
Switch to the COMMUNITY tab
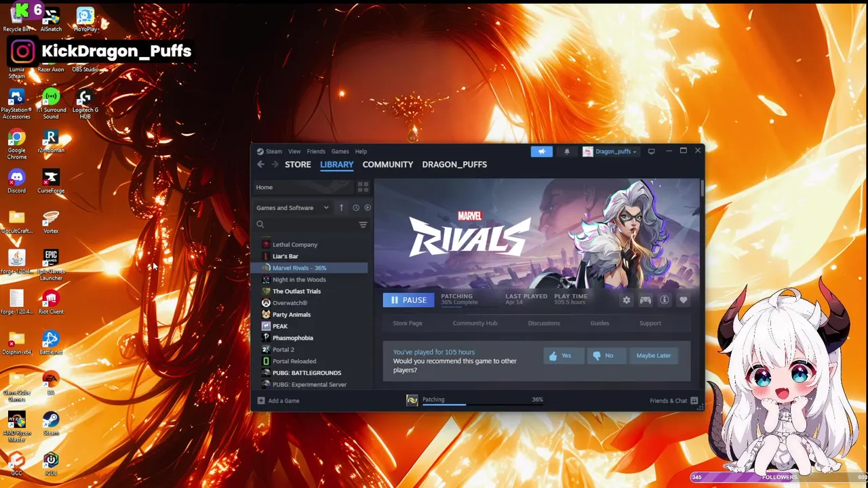[x=387, y=164]
